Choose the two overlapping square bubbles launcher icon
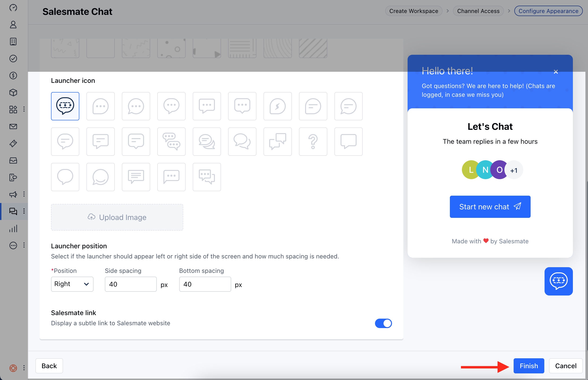Viewport: 588px width, 380px height. point(278,142)
